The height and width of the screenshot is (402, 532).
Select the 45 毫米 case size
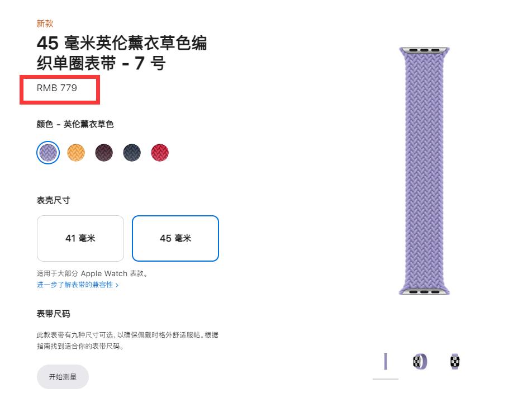point(175,238)
